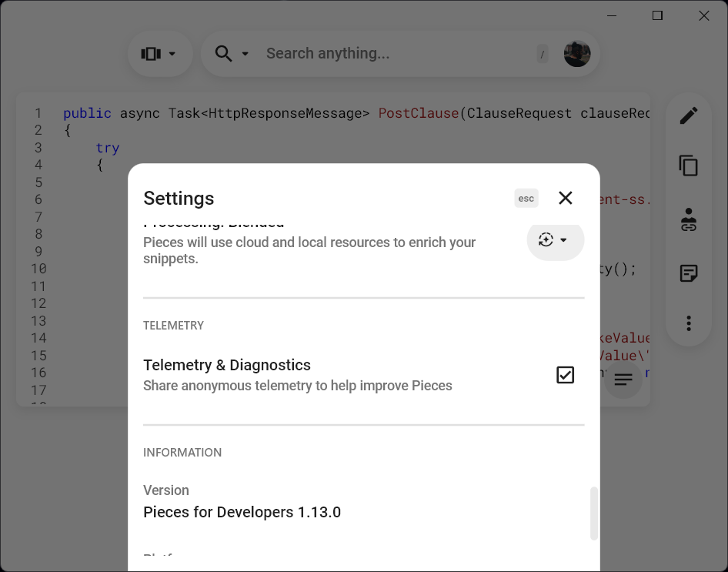Viewport: 728px width, 572px height.
Task: Uncheck the Telemetry & Diagnostics checkbox
Action: [566, 375]
